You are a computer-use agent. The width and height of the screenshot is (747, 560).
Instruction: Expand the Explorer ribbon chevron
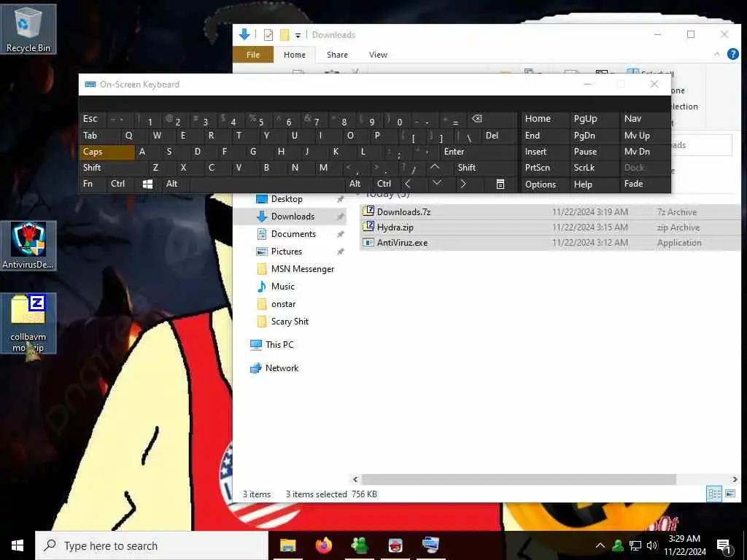pos(716,54)
